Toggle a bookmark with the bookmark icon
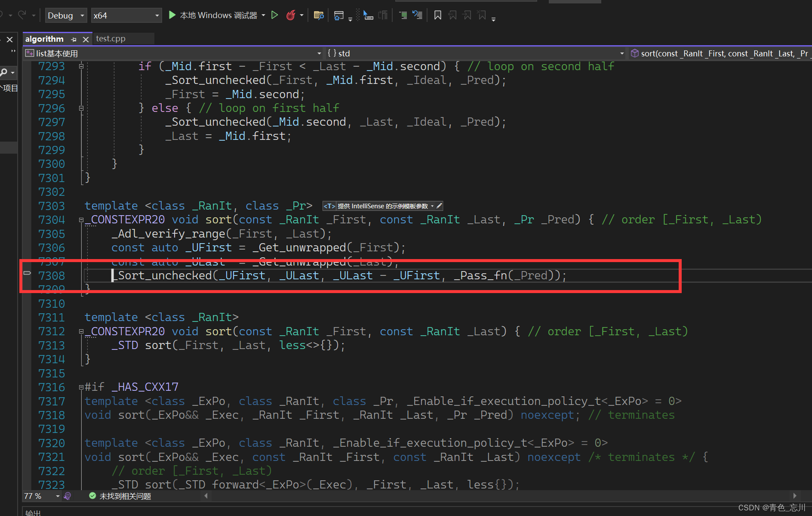 438,15
